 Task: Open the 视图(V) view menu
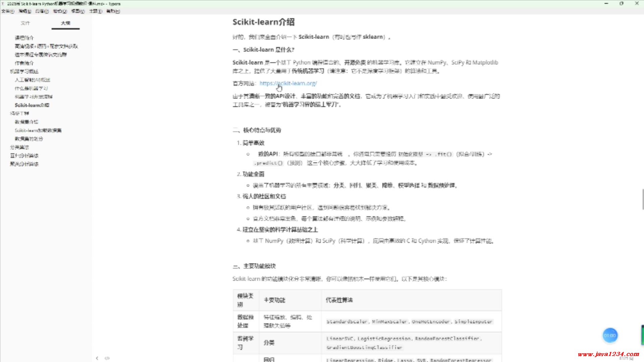coord(78,11)
